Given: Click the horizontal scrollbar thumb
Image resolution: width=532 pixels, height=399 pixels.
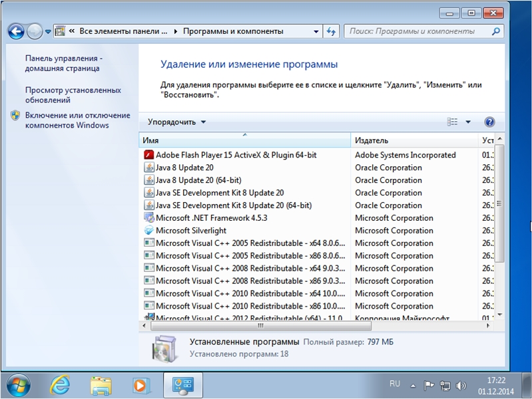Looking at the screenshot, I should (x=261, y=326).
